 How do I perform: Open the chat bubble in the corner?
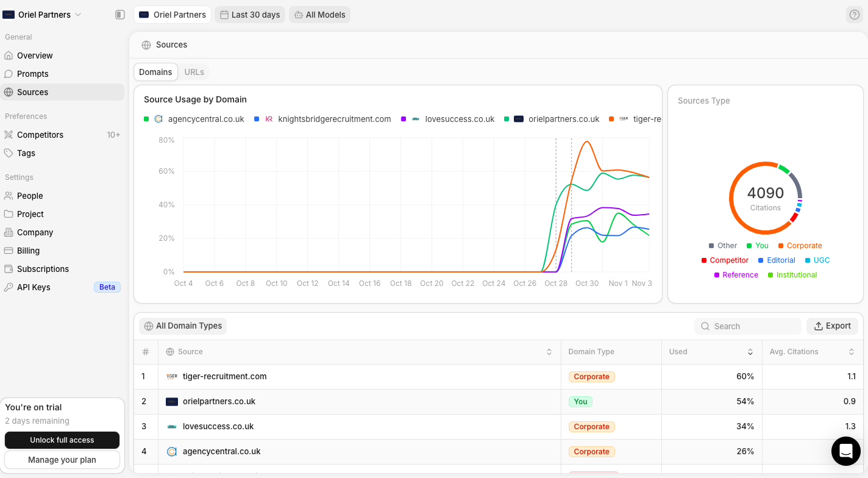click(846, 451)
